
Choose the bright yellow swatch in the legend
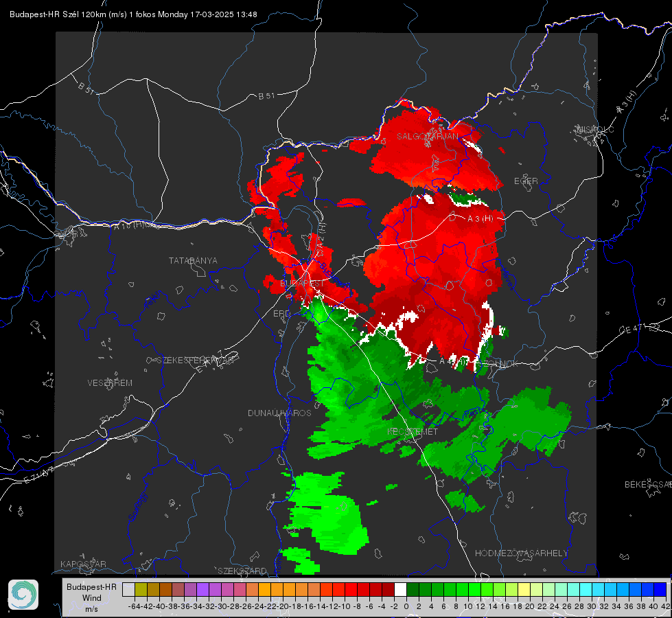tap(524, 590)
